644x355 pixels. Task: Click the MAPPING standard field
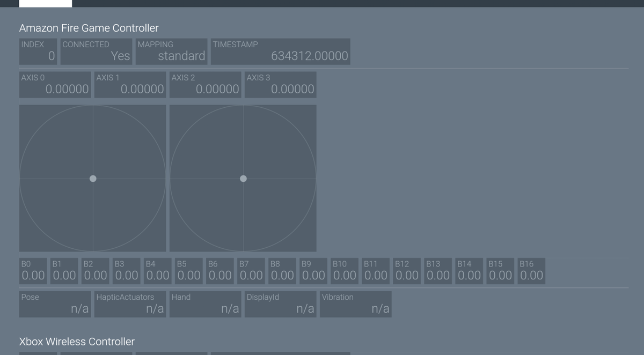pyautogui.click(x=171, y=51)
